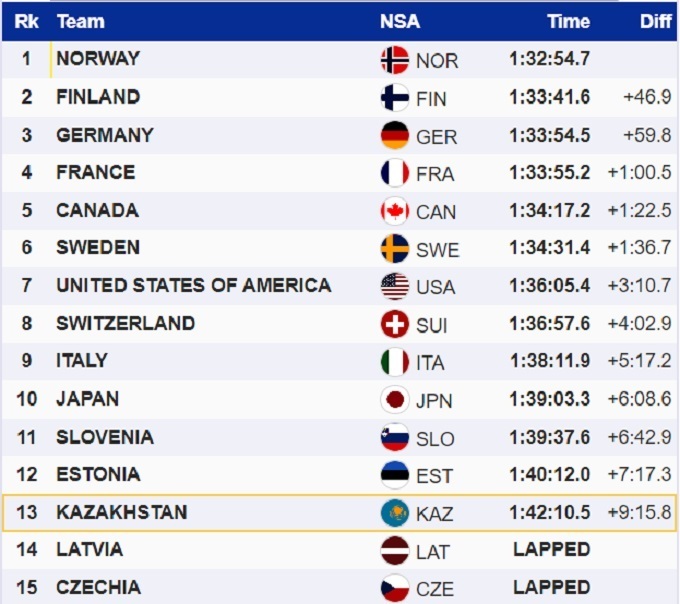Click Latvia's LAPPED status

click(551, 550)
